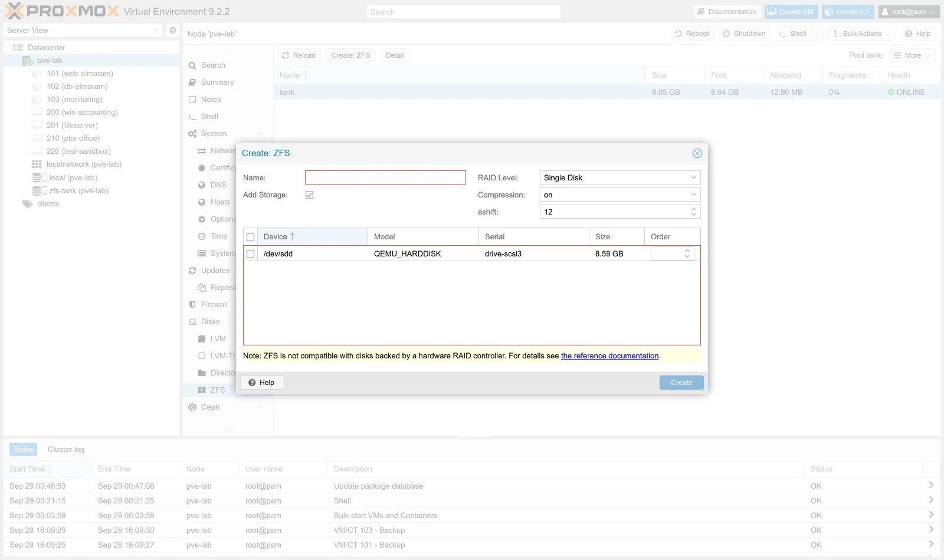Click the top-right Help button
Image resolution: width=944 pixels, height=560 pixels.
pyautogui.click(x=917, y=34)
